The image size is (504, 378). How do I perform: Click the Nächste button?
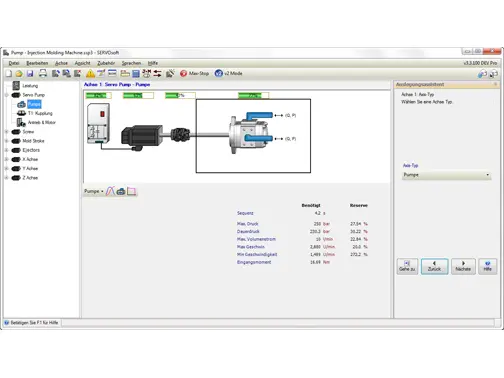(x=463, y=266)
